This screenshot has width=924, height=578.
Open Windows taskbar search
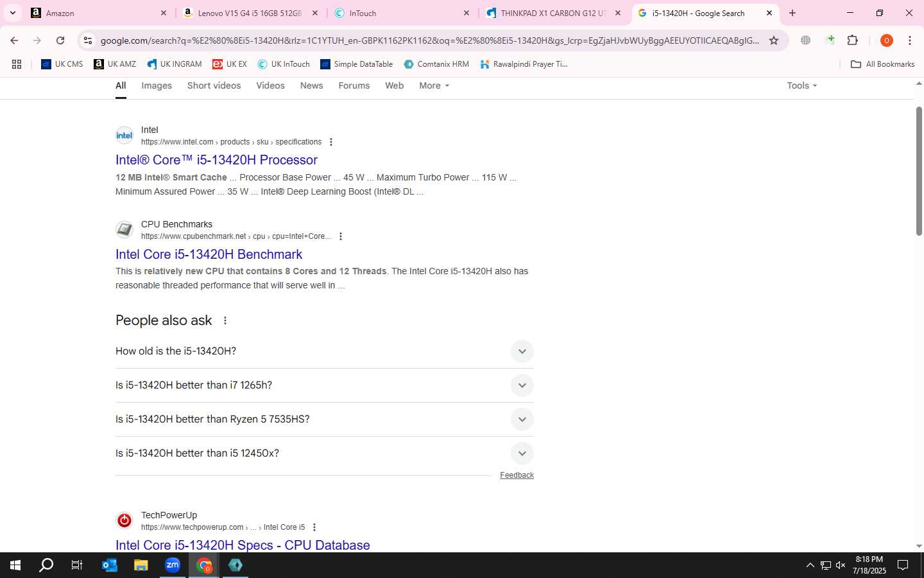pos(46,565)
